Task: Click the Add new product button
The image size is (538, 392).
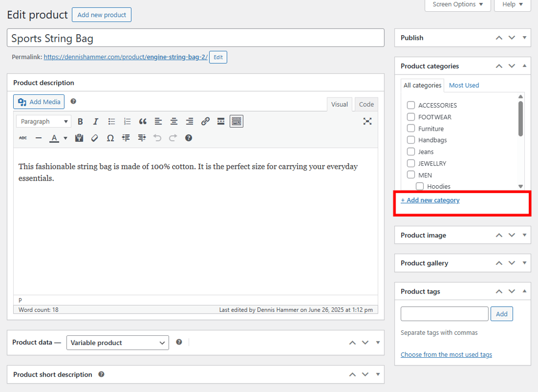Action: click(102, 14)
